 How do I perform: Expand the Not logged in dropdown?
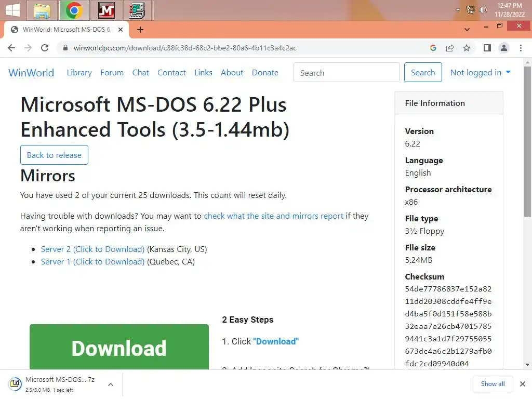pyautogui.click(x=480, y=72)
